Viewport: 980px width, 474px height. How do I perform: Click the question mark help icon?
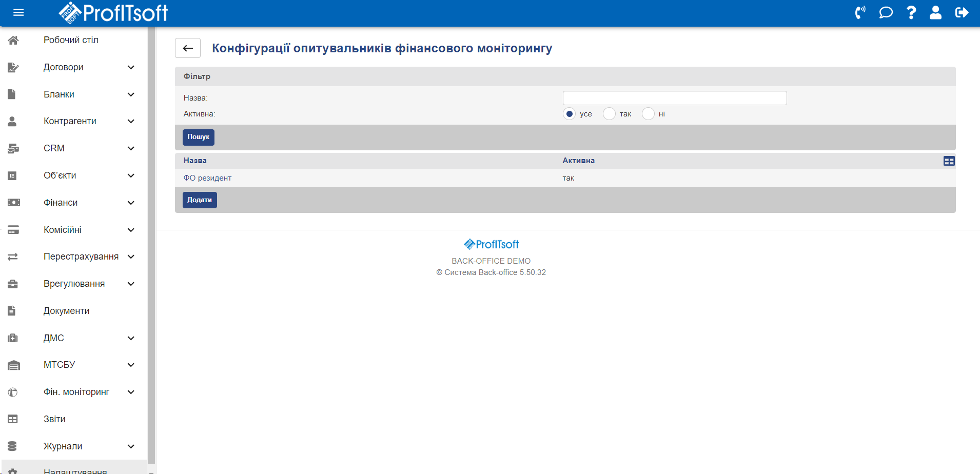911,13
